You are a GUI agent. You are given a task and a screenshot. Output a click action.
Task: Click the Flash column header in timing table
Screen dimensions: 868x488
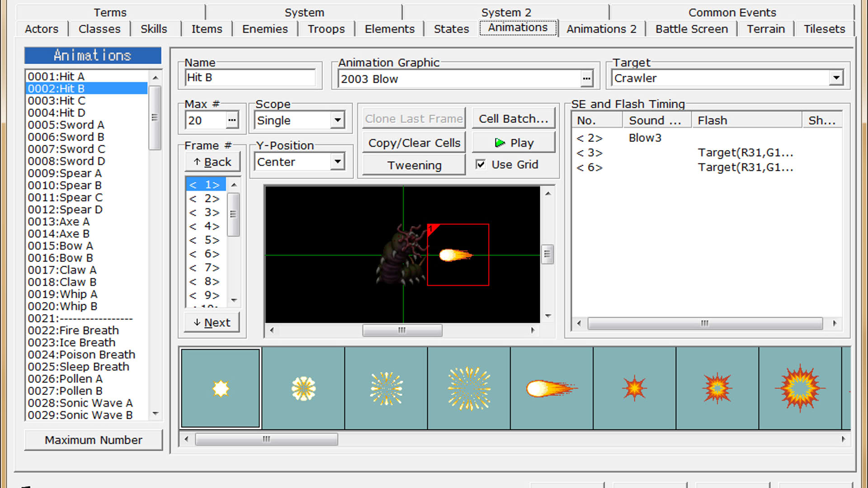[x=747, y=121]
